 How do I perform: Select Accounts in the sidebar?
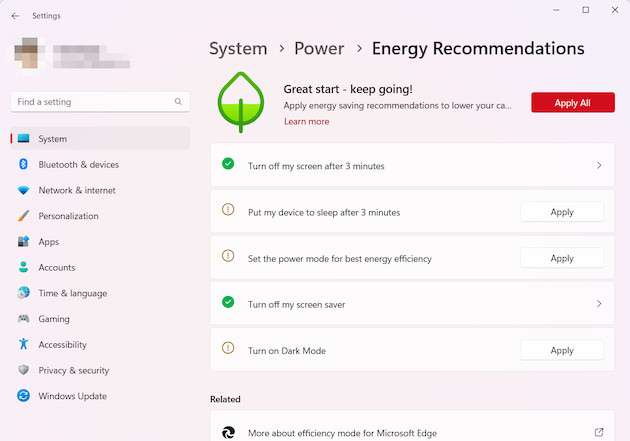click(x=56, y=268)
